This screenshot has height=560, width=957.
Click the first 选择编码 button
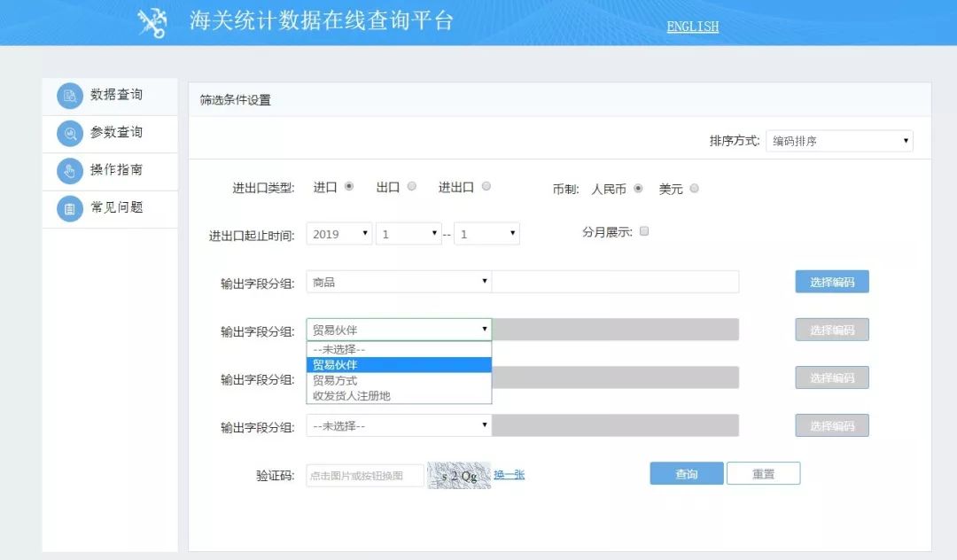(831, 281)
